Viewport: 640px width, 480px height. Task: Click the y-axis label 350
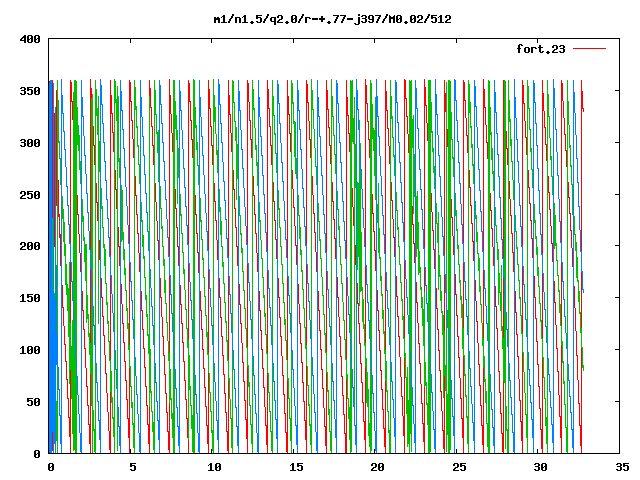30,91
